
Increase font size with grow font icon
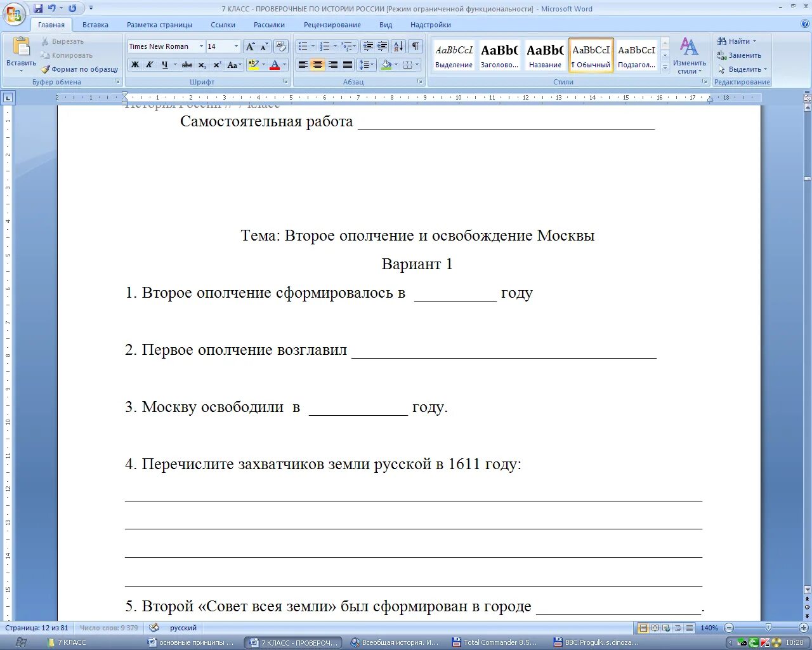pyautogui.click(x=251, y=46)
